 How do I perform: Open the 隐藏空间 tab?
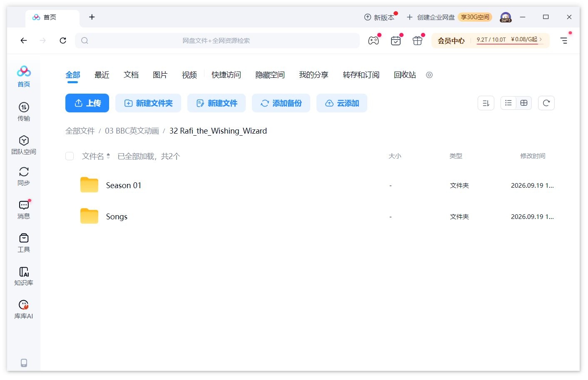(x=270, y=75)
